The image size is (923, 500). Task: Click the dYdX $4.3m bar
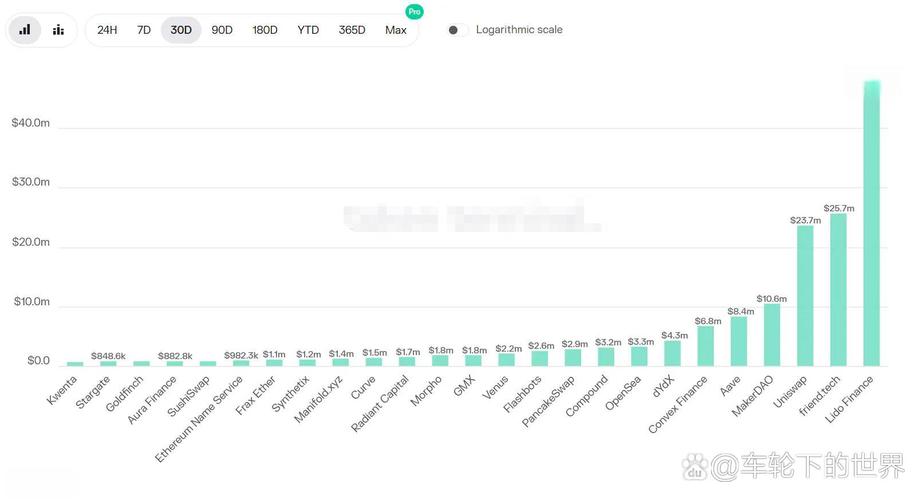[x=672, y=353]
